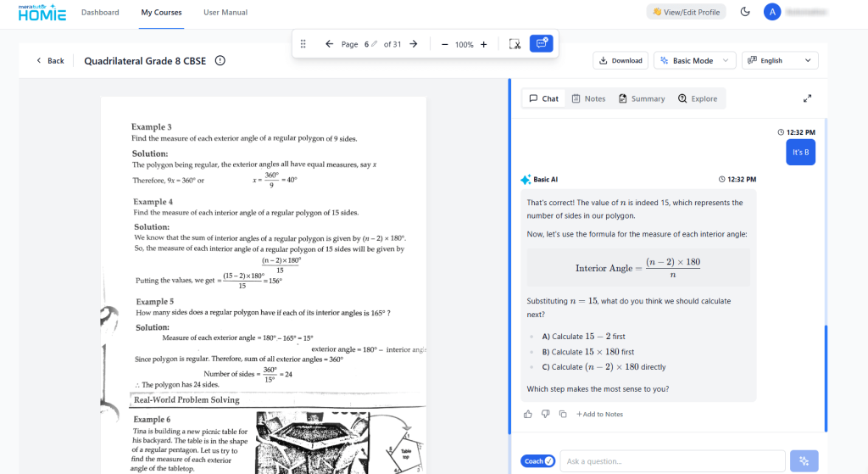The width and height of the screenshot is (868, 474).
Task: Click the English dropdown chevron
Action: [x=808, y=60]
